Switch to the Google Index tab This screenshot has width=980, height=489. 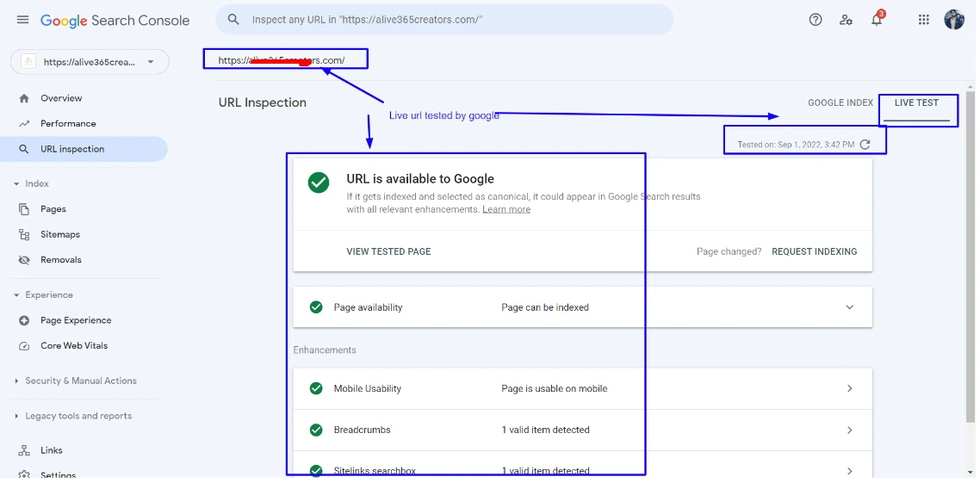click(x=840, y=103)
